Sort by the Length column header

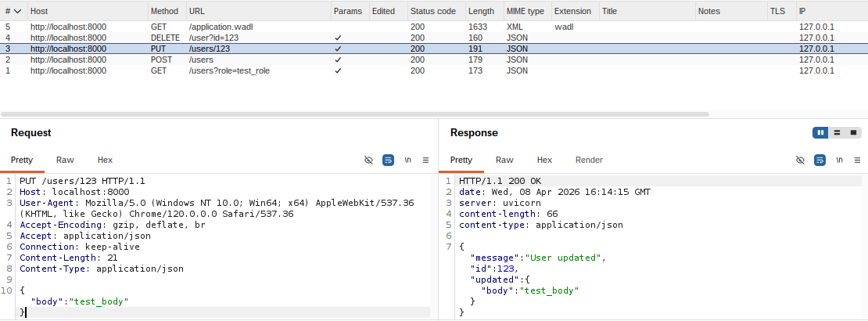point(484,11)
